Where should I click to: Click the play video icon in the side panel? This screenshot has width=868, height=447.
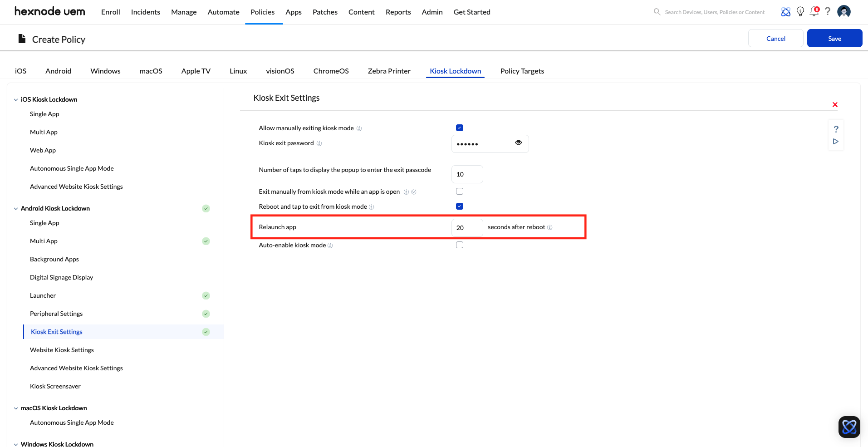(x=836, y=142)
